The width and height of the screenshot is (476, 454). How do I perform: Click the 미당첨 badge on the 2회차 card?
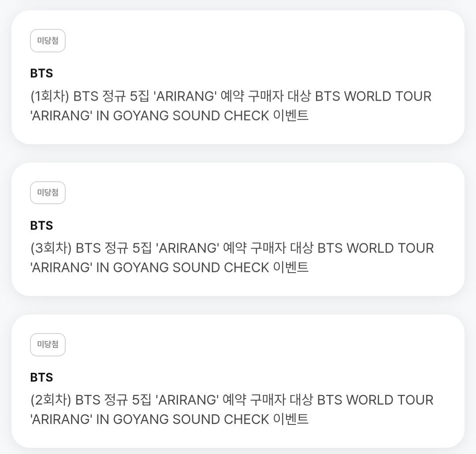point(48,345)
